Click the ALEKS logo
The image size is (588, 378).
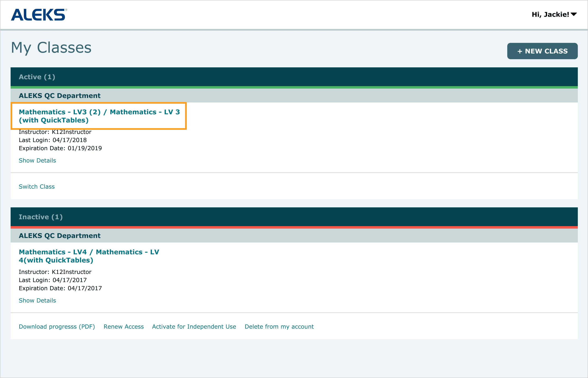pyautogui.click(x=39, y=15)
